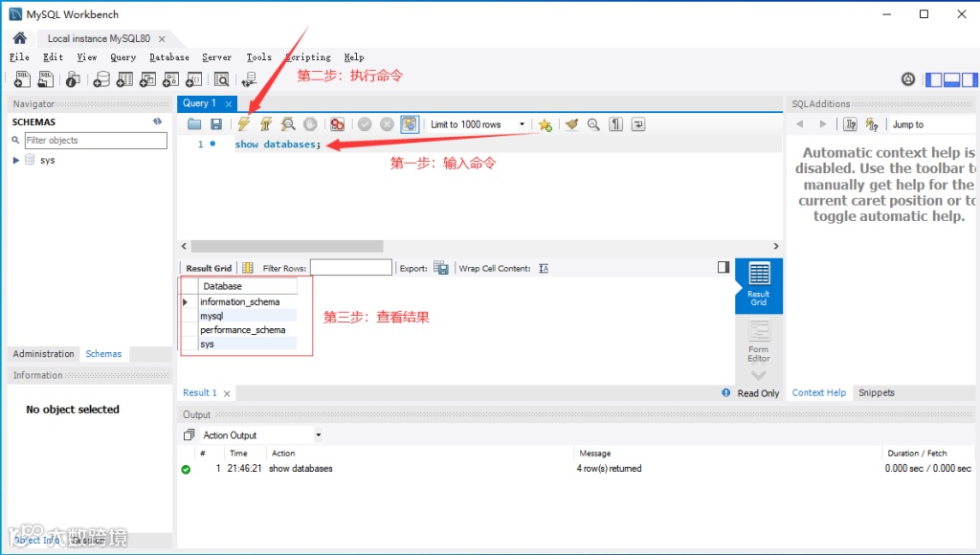Switch to Form Editor view
Image resolution: width=980 pixels, height=555 pixels.
click(x=759, y=341)
